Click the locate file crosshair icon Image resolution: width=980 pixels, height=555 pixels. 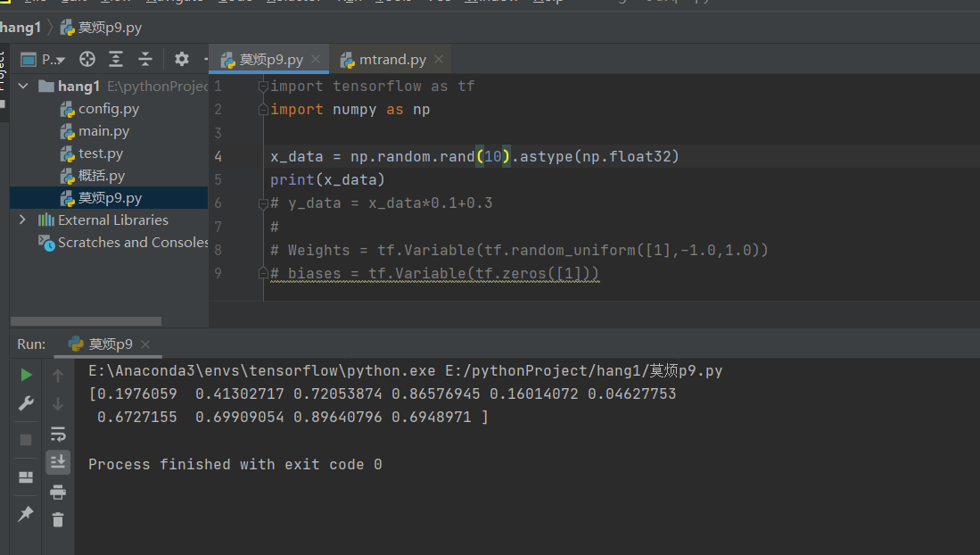pos(87,60)
